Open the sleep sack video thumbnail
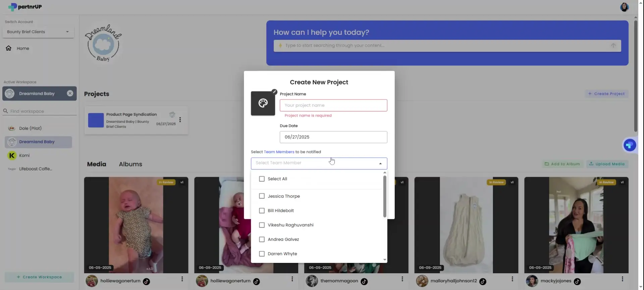Viewport: 644px width, 290px height. pos(466,225)
